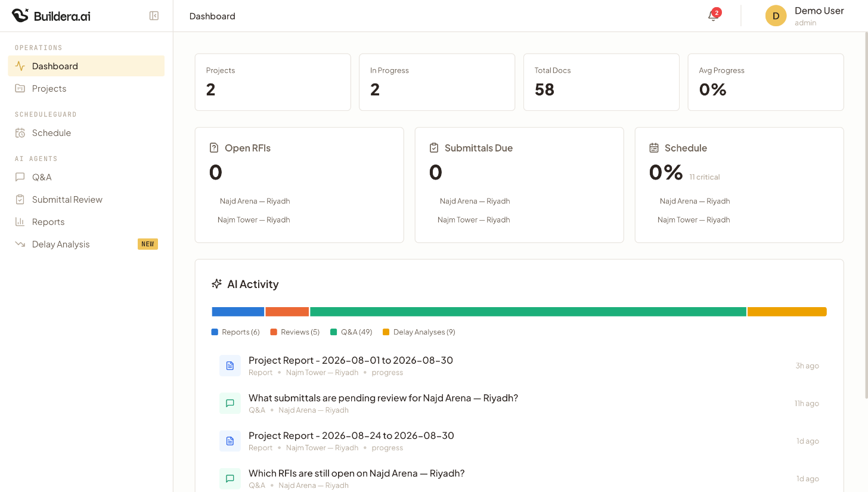868x492 pixels.
Task: Open the Reports page
Action: [86, 222]
